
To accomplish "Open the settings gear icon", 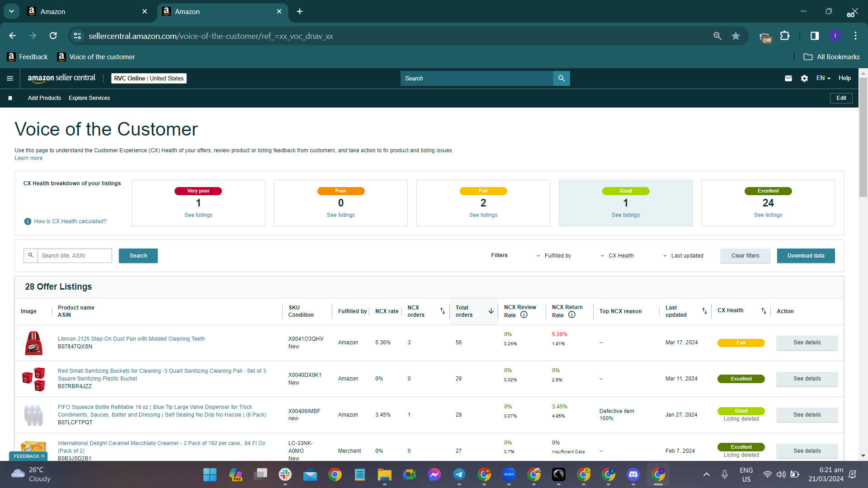I will 804,78.
